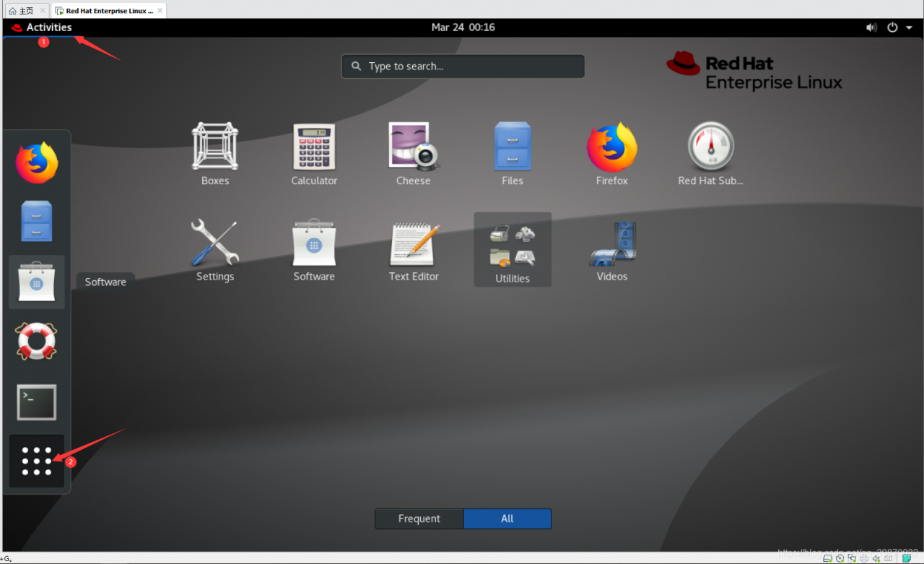Image resolution: width=924 pixels, height=564 pixels.
Task: Click the network adapter status icon
Action: coord(852,558)
